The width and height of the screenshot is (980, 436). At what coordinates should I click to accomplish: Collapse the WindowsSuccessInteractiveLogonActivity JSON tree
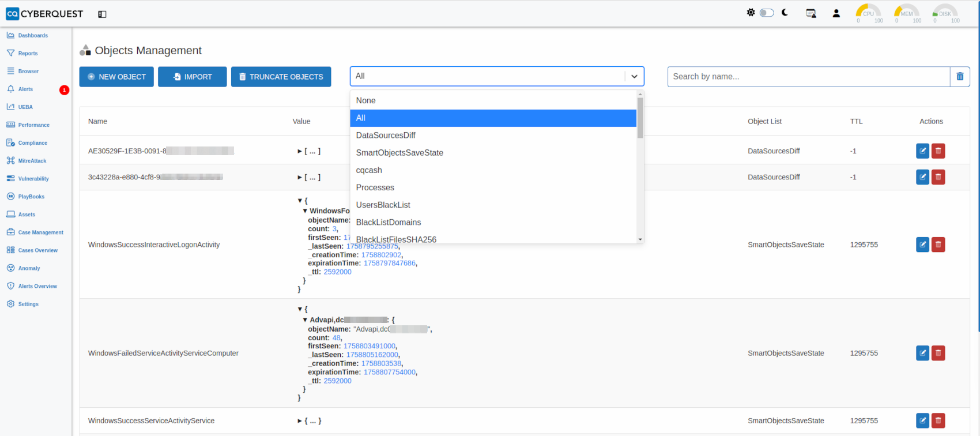(x=300, y=201)
